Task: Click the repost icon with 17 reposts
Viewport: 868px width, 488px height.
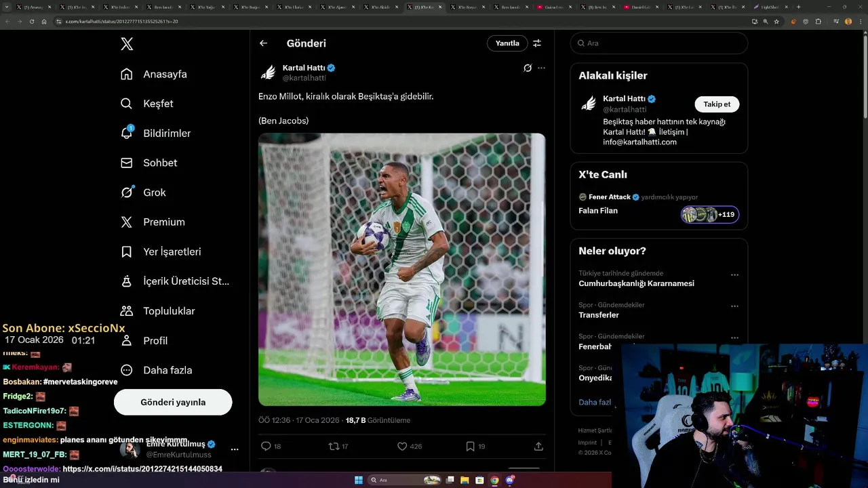Action: 334,446
